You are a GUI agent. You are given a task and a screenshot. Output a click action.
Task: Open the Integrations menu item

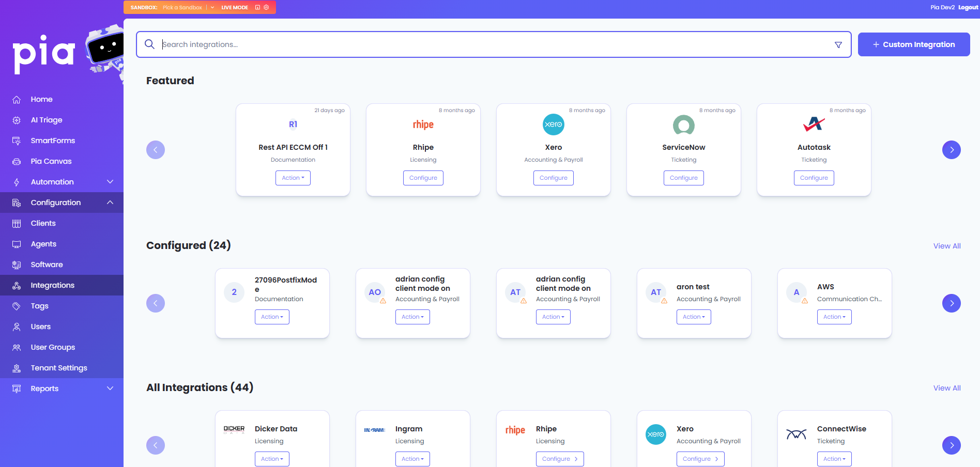coord(62,285)
